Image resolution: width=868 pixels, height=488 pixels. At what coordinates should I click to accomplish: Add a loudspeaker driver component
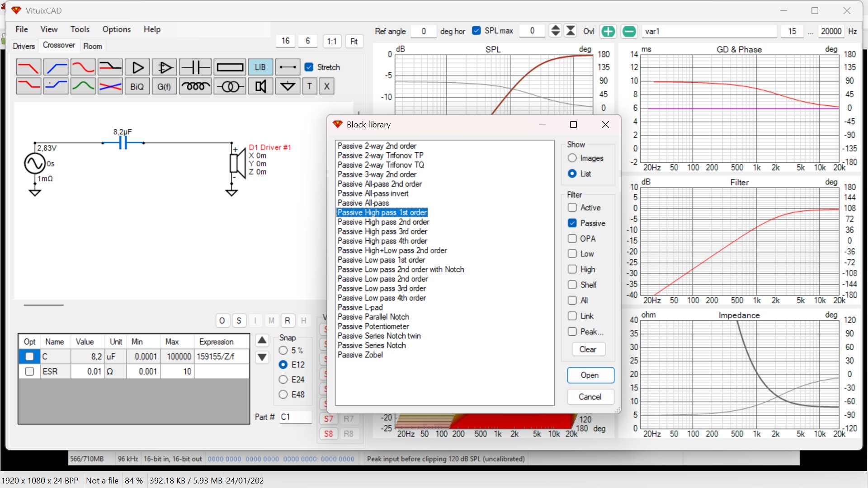pos(260,86)
